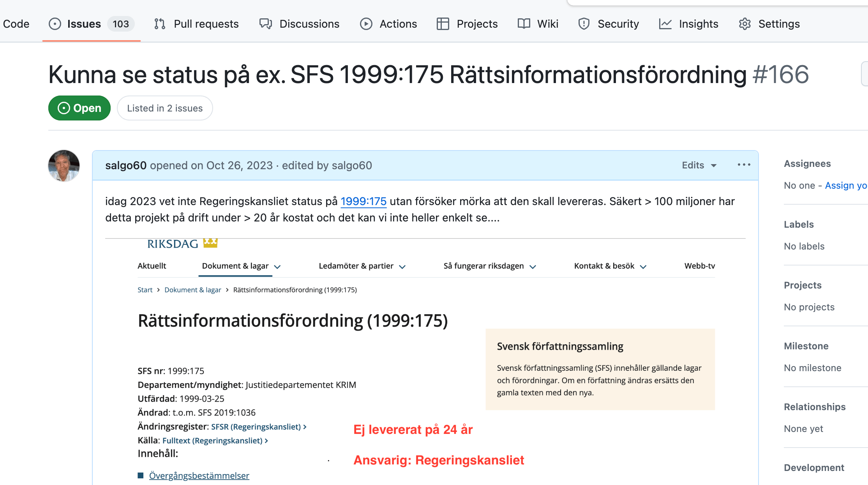Click the Assign yourself link
This screenshot has height=485, width=868.
pos(846,186)
